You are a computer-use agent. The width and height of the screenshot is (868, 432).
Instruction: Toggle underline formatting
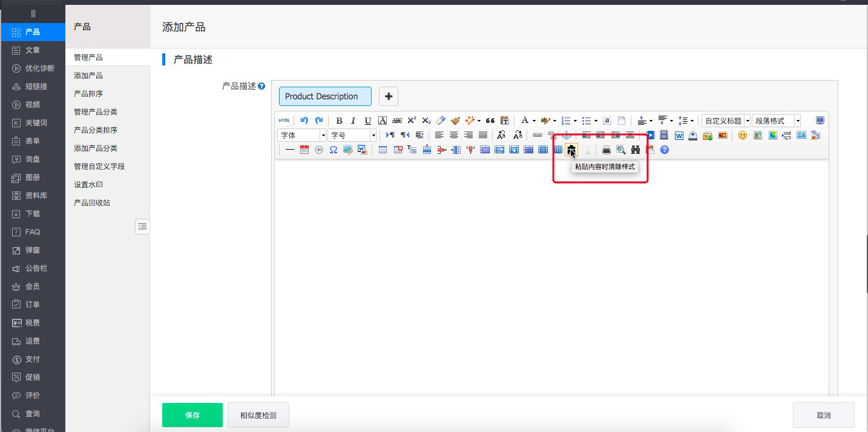[x=368, y=121]
